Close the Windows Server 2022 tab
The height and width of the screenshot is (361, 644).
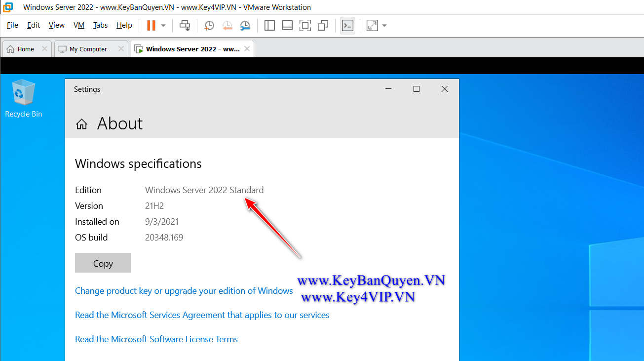coord(247,49)
